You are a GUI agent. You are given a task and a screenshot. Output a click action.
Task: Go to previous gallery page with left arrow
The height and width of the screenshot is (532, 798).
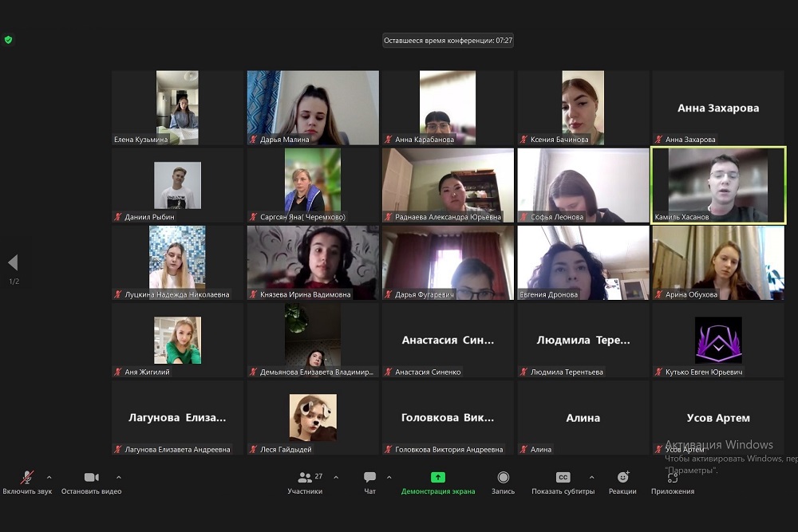pyautogui.click(x=13, y=262)
